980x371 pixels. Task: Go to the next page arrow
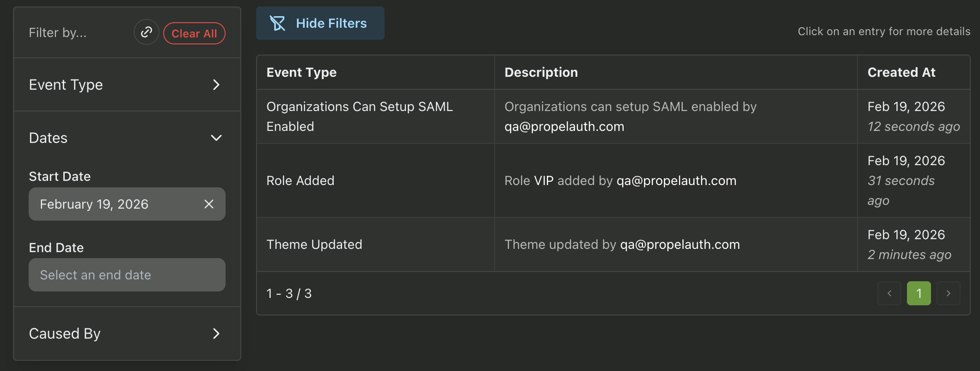[948, 293]
